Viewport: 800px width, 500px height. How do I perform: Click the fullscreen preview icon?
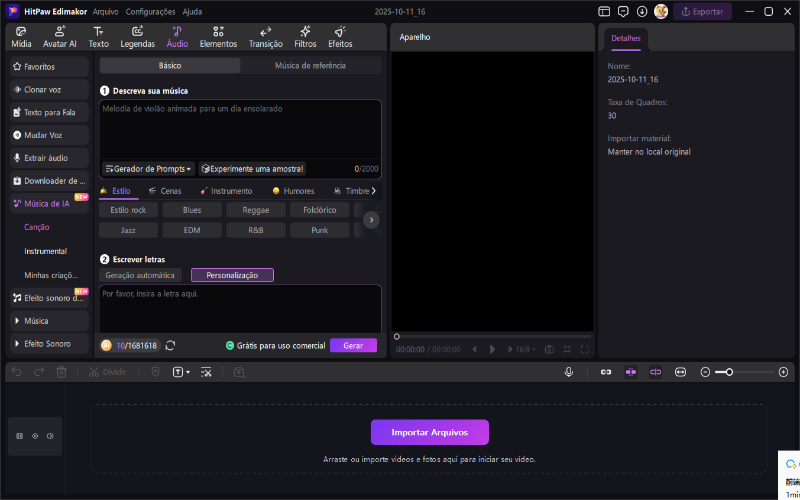click(585, 349)
